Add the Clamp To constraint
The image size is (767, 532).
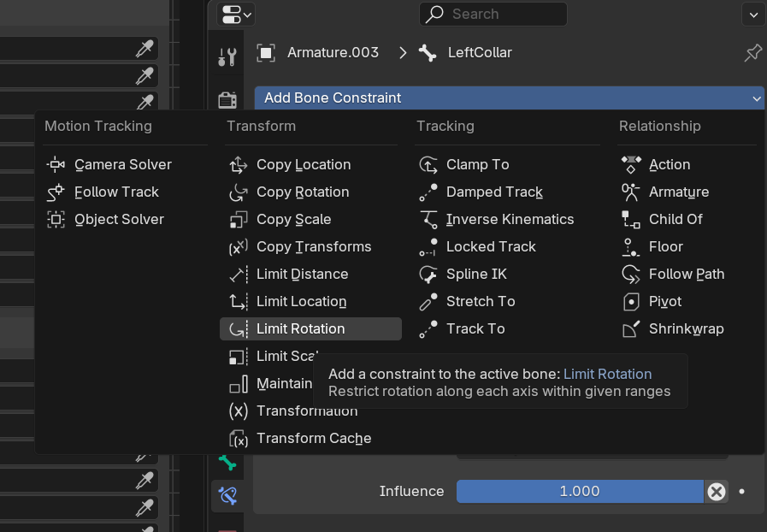[507, 164]
